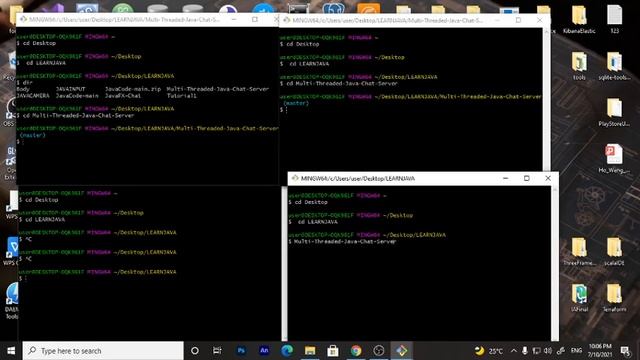Click the MINGW64 LEARNJAVA window title text
This screenshot has width=640, height=360.
point(358,178)
